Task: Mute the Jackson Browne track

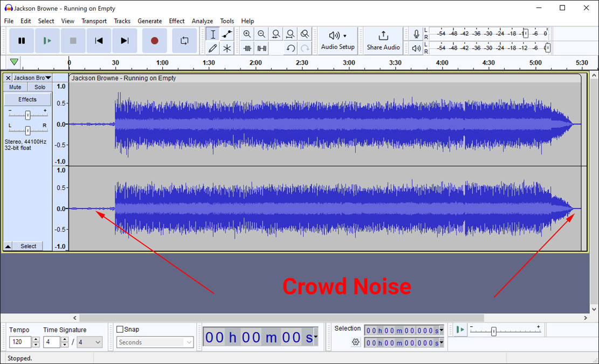Action: pyautogui.click(x=15, y=87)
